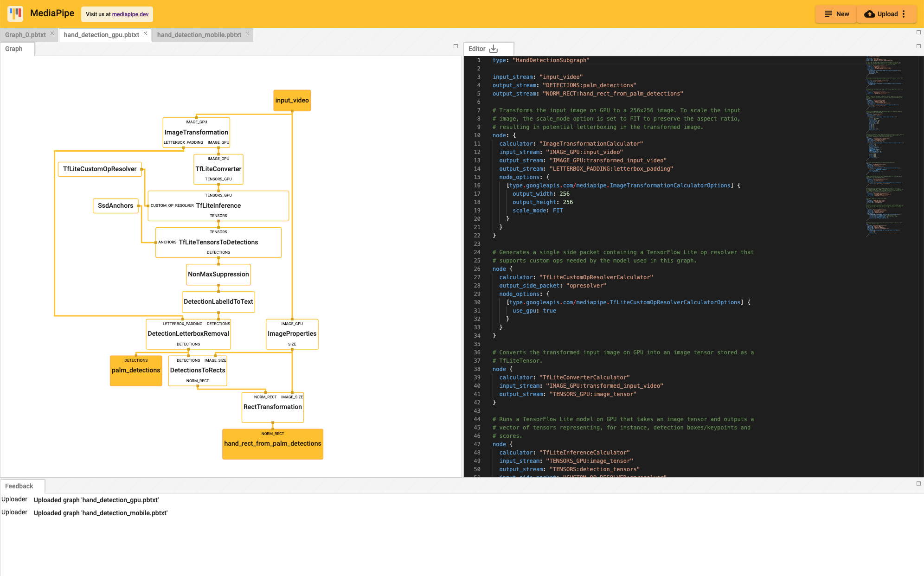Screen dimensions: 924x576
Task: Click the TfLiteInference node block
Action: point(219,205)
